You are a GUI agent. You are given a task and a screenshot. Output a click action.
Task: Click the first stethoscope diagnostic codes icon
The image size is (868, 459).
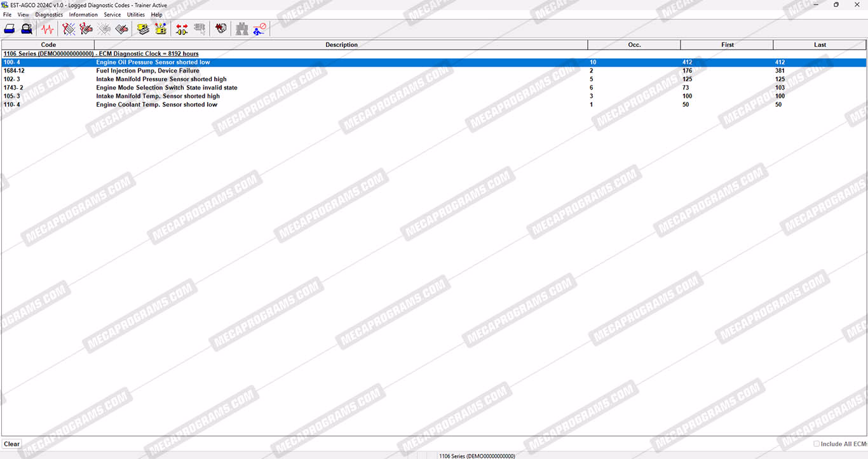point(69,29)
